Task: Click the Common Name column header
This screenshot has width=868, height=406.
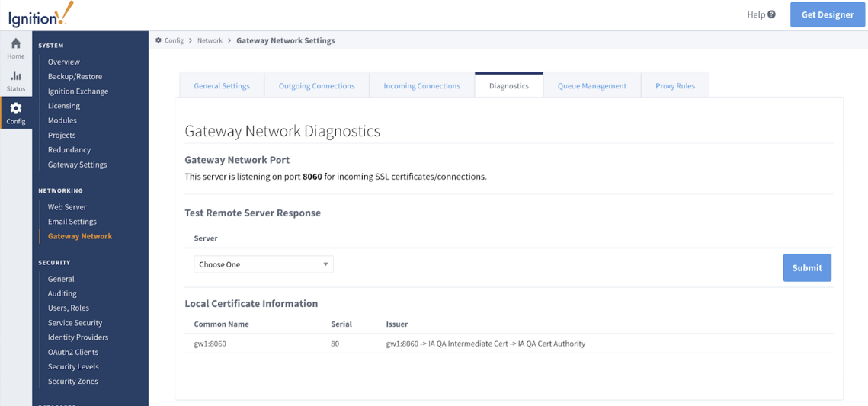Action: coord(222,324)
